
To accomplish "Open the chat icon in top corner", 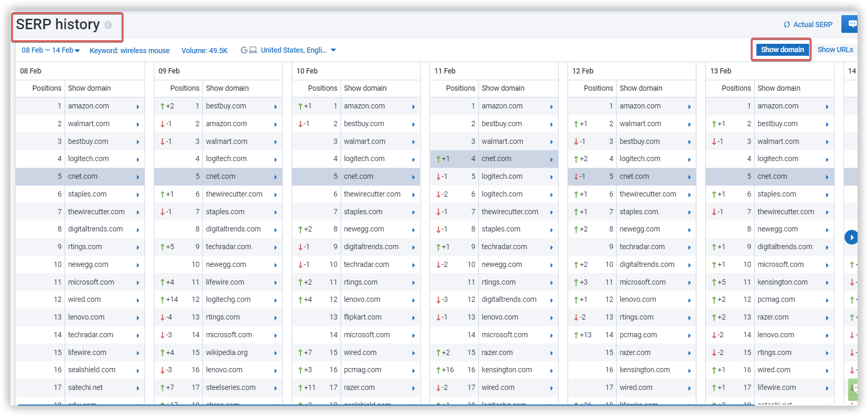I will pos(852,24).
